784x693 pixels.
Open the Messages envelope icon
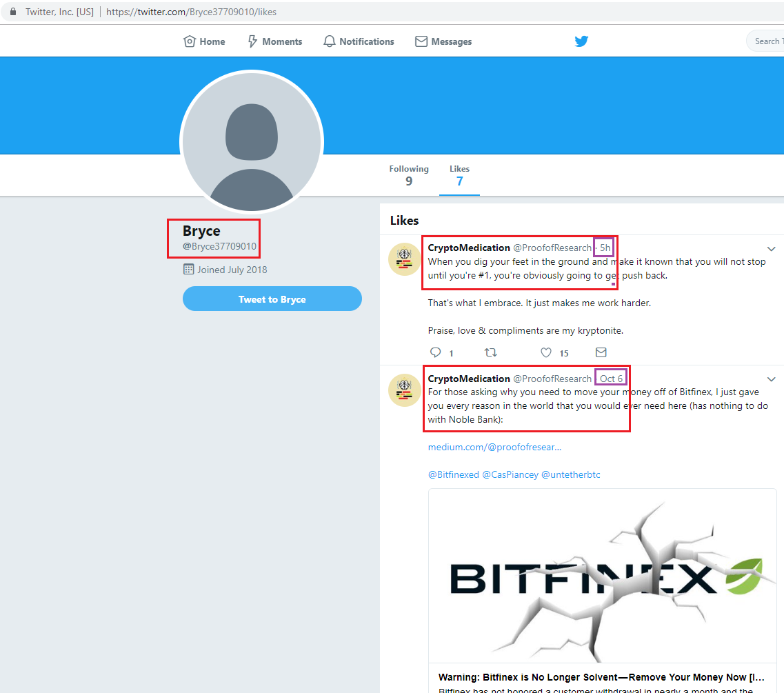tap(421, 41)
